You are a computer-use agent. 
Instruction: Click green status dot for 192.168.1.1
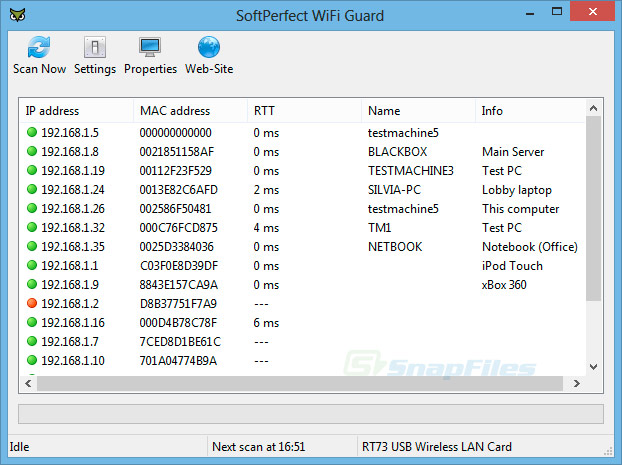pos(32,265)
